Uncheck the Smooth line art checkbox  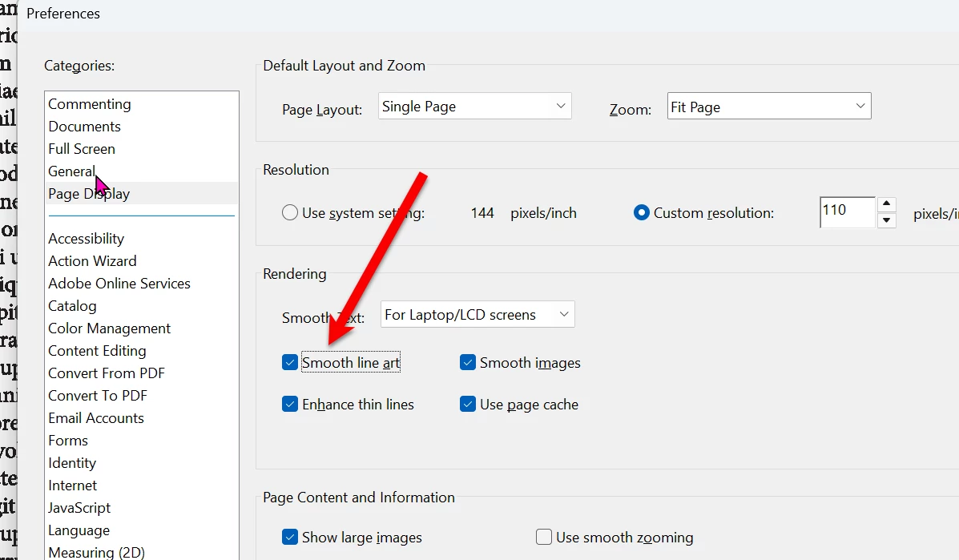point(290,363)
